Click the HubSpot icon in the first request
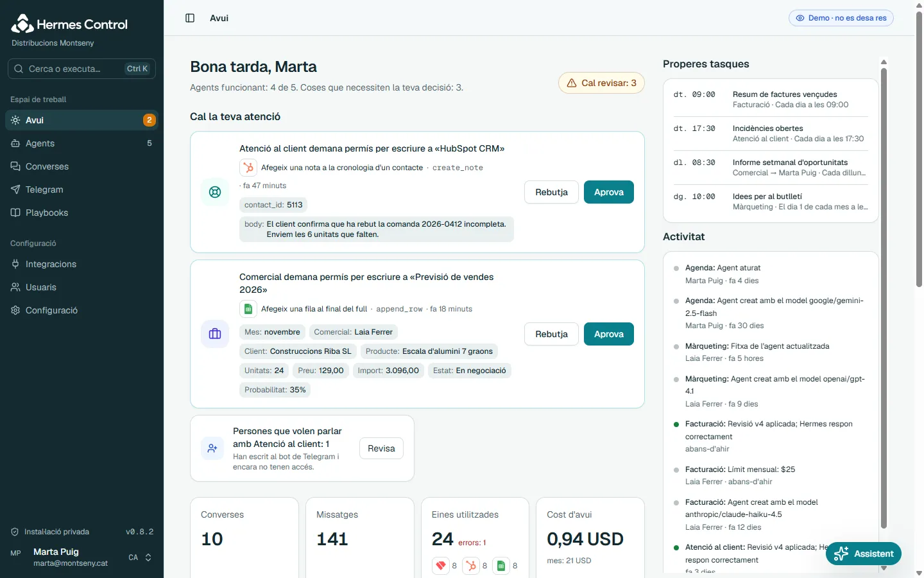Viewport: 924px width, 578px height. (248, 168)
